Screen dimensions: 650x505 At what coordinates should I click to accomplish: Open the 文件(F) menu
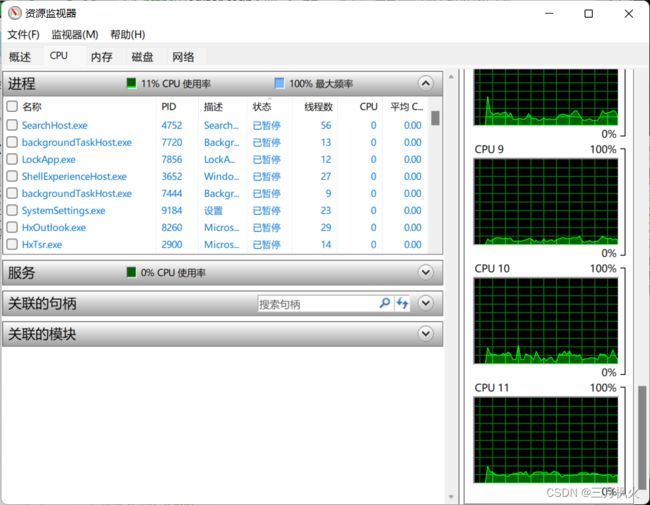pyautogui.click(x=24, y=34)
